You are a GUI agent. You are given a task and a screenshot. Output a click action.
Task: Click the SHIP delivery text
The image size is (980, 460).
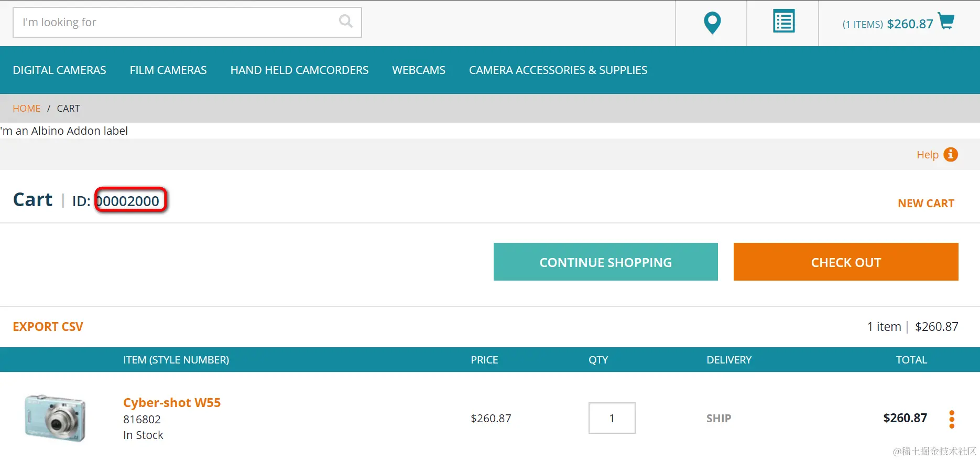(718, 419)
